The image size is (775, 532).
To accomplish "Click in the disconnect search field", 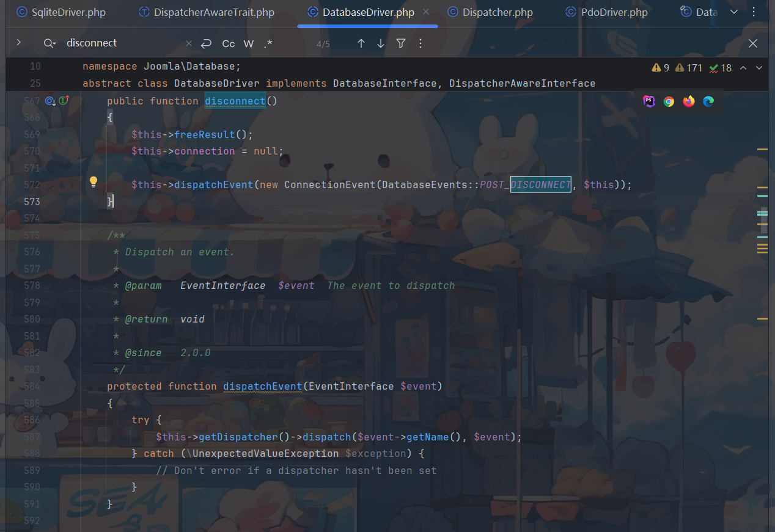I will pyautogui.click(x=122, y=43).
